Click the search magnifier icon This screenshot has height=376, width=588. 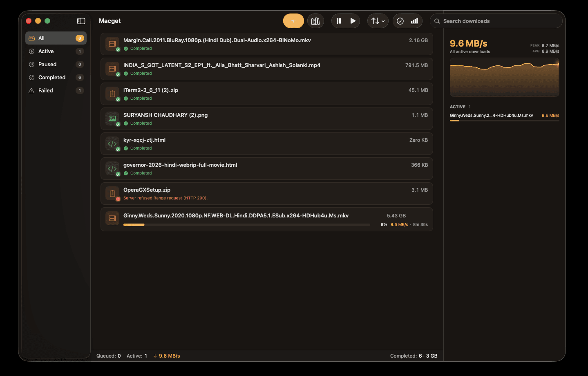tap(437, 21)
